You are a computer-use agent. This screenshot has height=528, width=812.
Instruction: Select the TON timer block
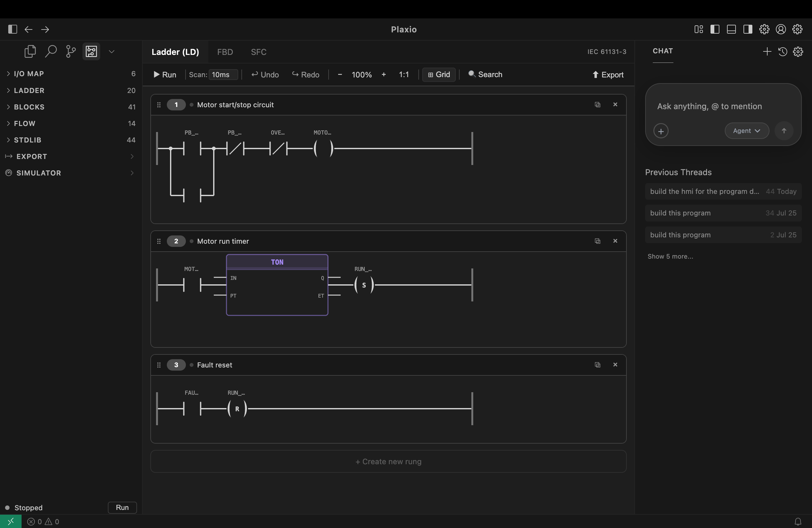(277, 285)
